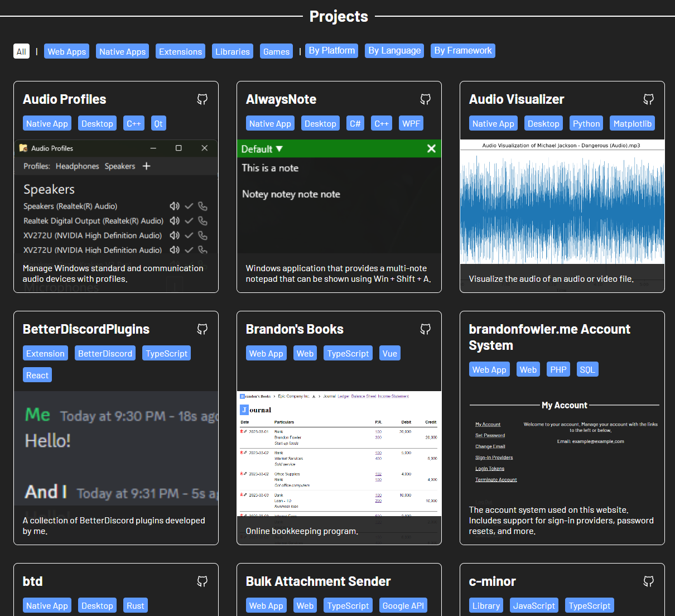Click the Google API tag
Image resolution: width=675 pixels, height=616 pixels.
[x=403, y=605]
